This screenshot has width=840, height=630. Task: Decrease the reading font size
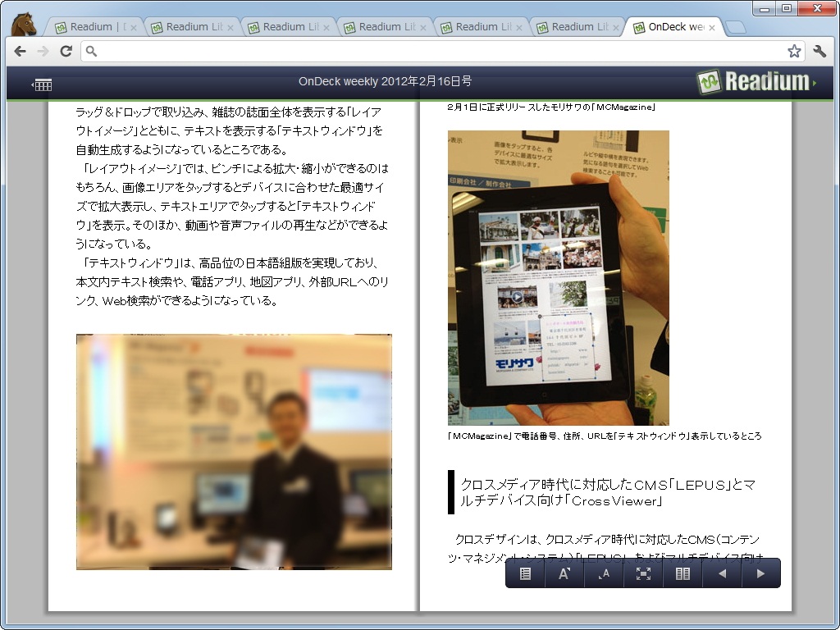[603, 573]
